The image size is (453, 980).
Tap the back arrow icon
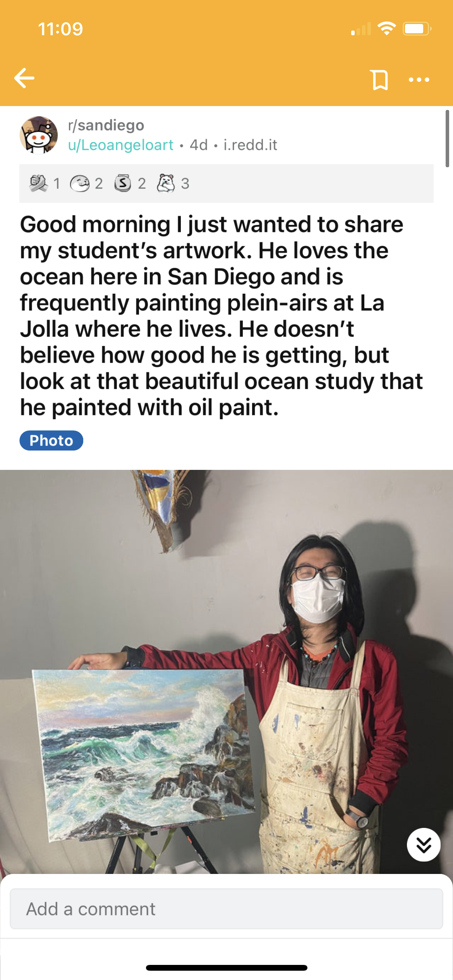pyautogui.click(x=24, y=78)
